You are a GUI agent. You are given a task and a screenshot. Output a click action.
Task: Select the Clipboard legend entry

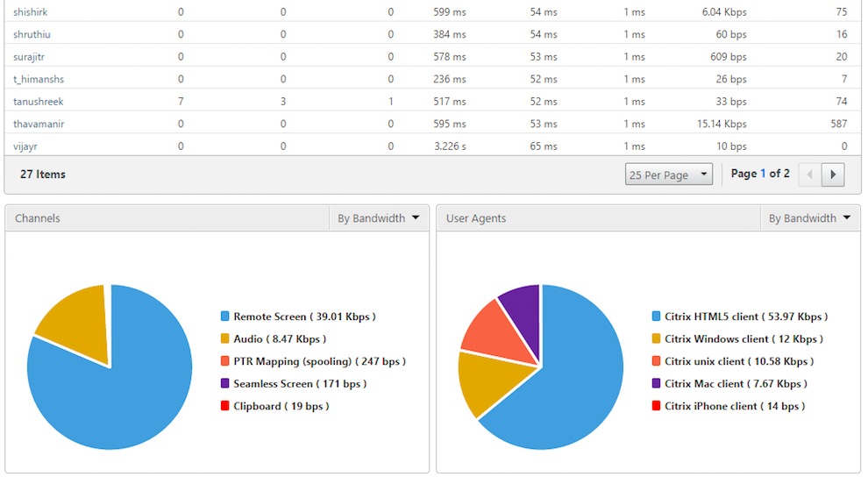point(281,406)
